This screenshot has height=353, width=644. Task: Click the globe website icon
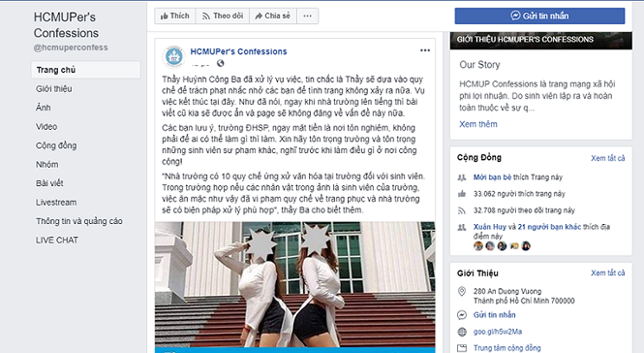click(462, 332)
